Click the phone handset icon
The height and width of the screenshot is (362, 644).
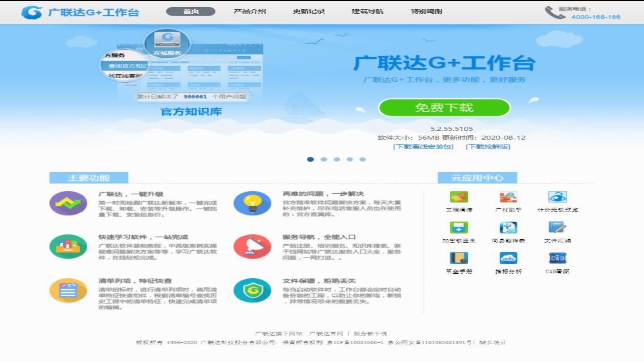click(555, 12)
